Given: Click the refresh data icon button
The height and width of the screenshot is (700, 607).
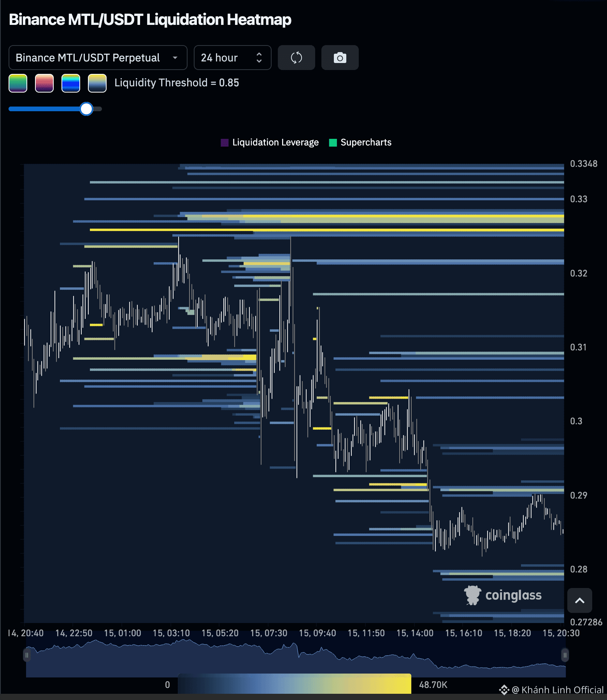Looking at the screenshot, I should pos(296,58).
